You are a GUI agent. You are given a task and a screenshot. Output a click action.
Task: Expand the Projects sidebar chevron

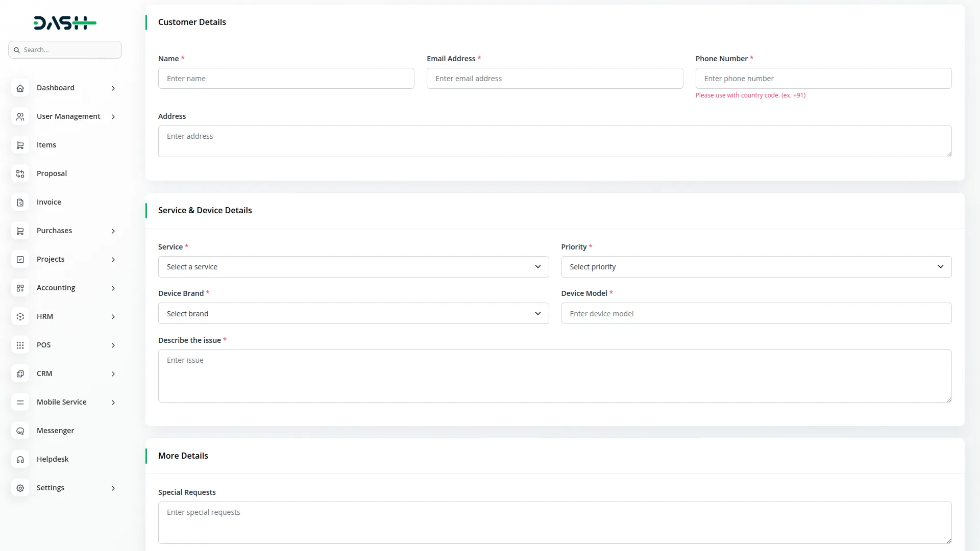point(113,260)
